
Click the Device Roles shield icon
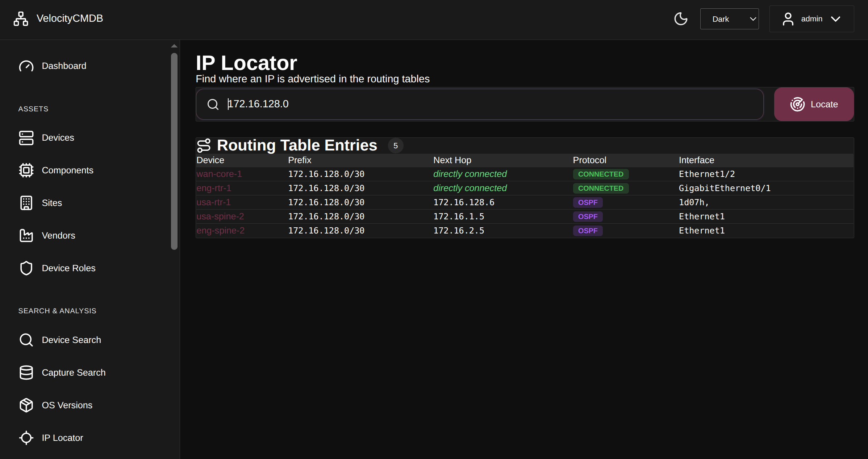(x=26, y=268)
